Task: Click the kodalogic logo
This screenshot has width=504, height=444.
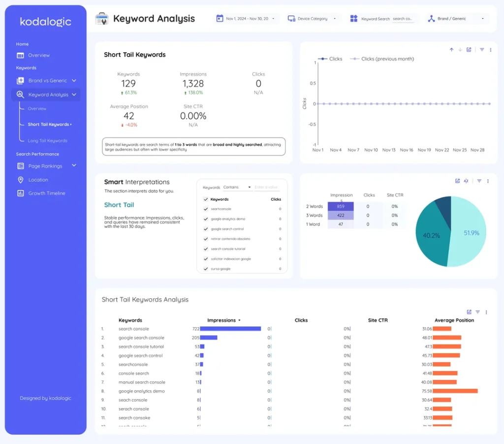Action: pyautogui.click(x=45, y=22)
